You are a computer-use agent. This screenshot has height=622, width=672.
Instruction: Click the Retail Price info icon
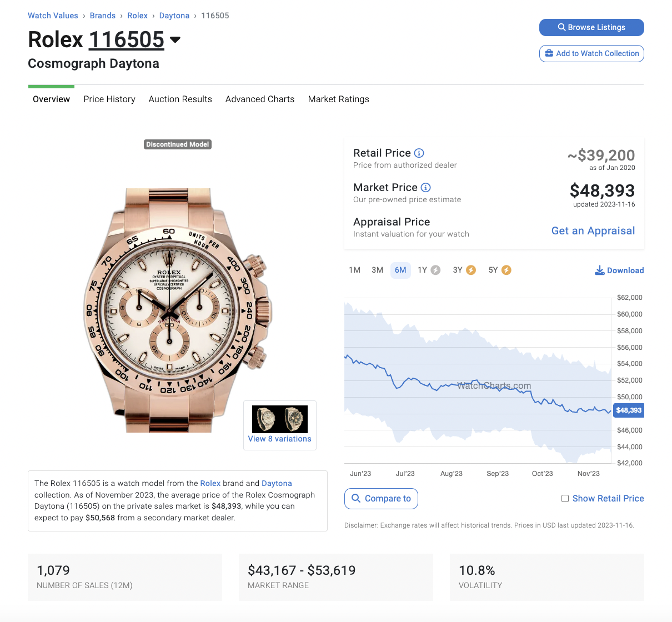419,153
